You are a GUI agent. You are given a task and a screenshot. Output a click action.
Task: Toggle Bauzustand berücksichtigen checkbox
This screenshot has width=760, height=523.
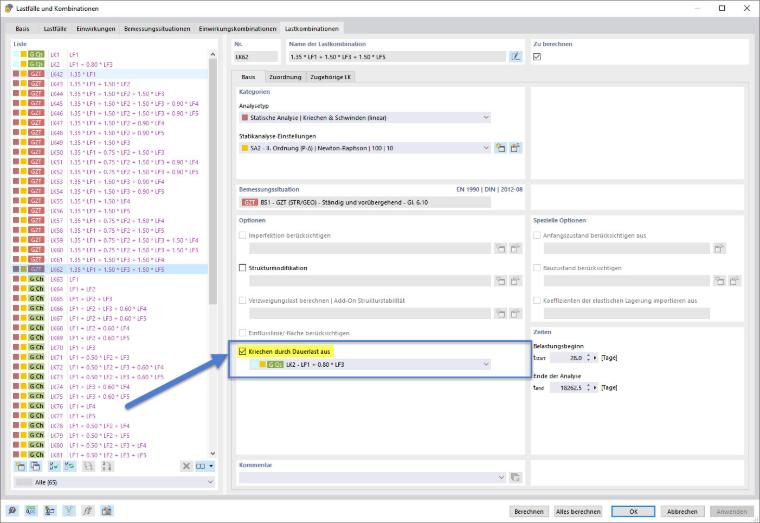pos(537,268)
